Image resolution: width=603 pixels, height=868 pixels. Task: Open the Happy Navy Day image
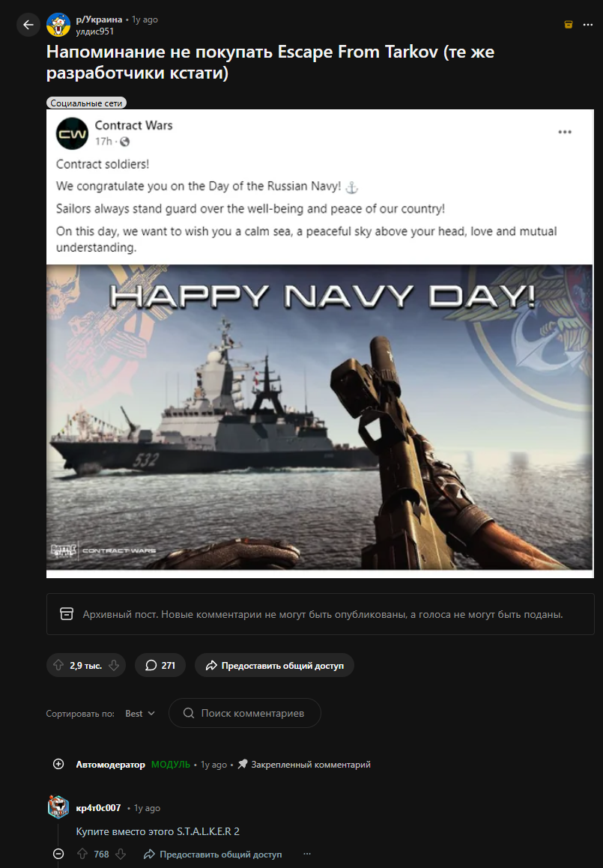(320, 417)
